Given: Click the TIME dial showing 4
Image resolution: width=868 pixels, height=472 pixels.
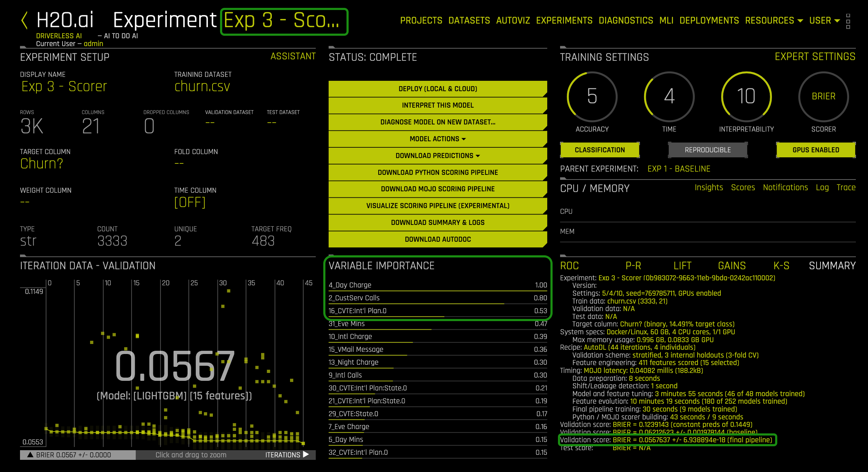Looking at the screenshot, I should click(x=669, y=97).
